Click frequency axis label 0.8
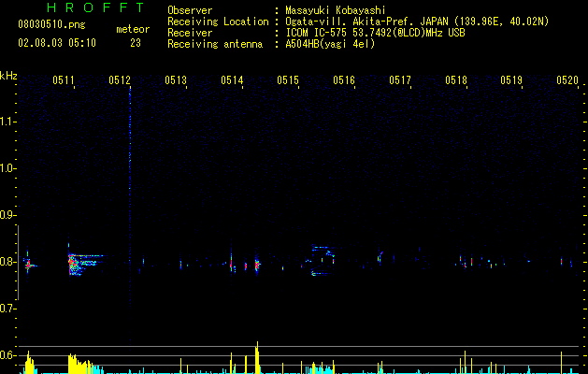588x374 pixels. (7, 262)
